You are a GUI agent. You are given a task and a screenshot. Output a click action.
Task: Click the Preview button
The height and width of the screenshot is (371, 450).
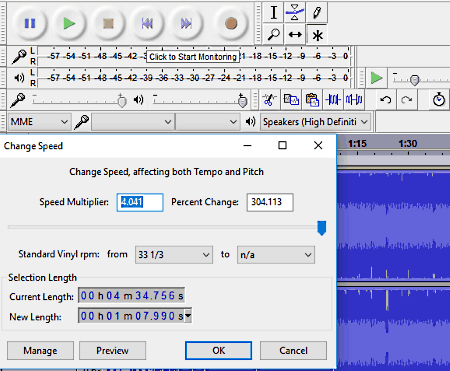[112, 351]
